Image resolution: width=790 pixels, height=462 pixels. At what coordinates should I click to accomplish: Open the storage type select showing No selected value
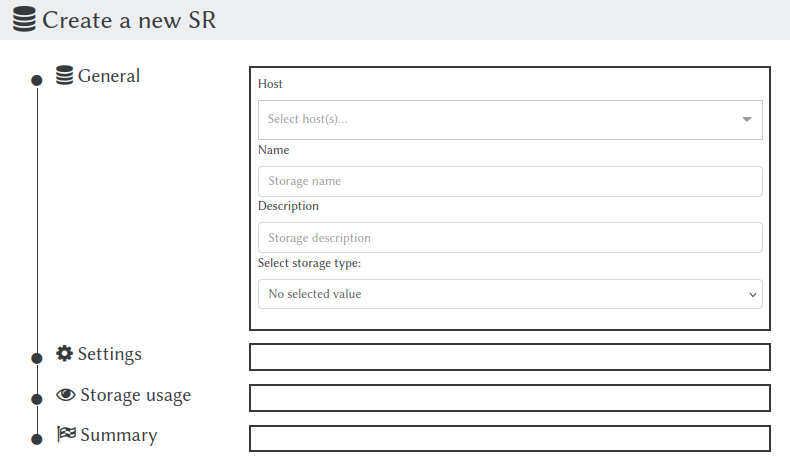click(x=510, y=294)
